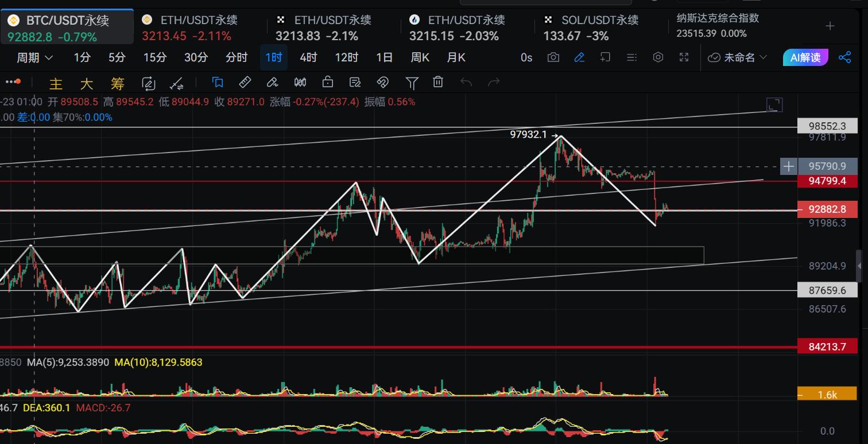Switch to the 4时 timeframe
Viewport: 868px width, 444px height.
pyautogui.click(x=308, y=57)
